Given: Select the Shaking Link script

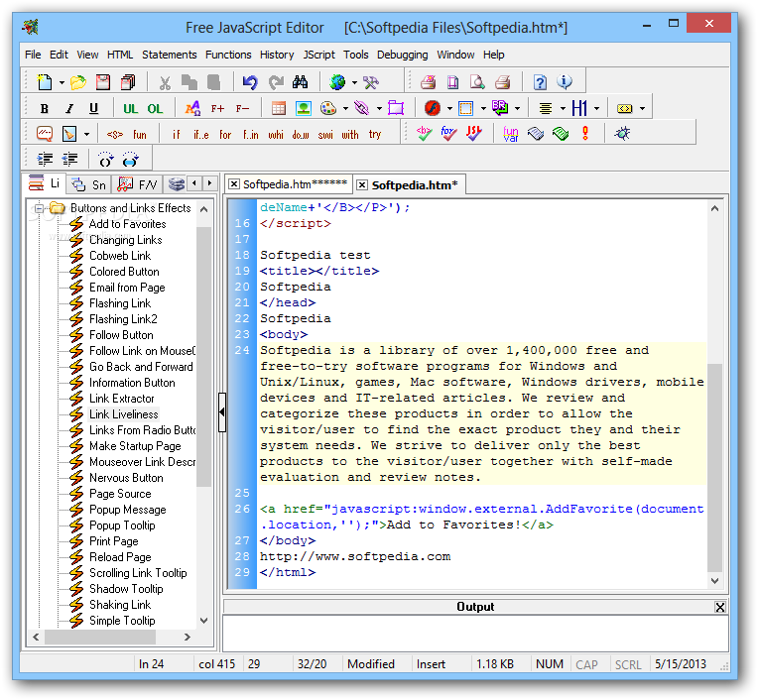Looking at the screenshot, I should (120, 605).
